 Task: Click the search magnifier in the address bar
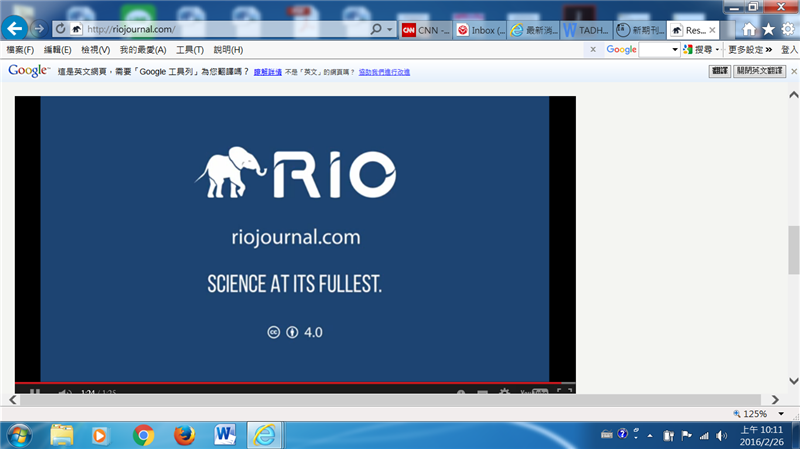375,29
